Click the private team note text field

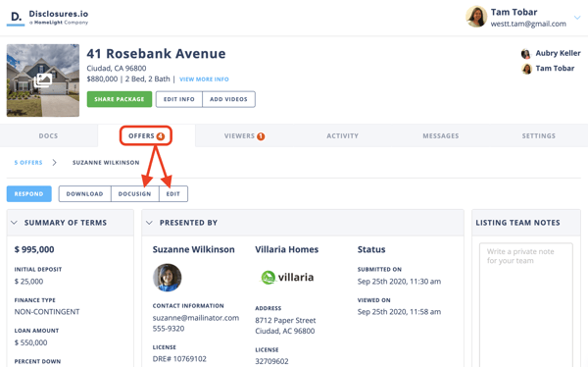click(525, 305)
